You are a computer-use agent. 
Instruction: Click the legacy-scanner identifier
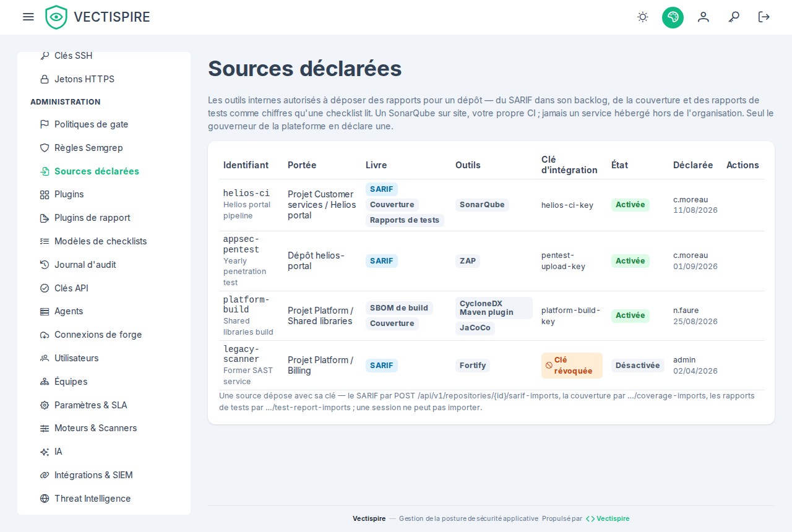241,354
